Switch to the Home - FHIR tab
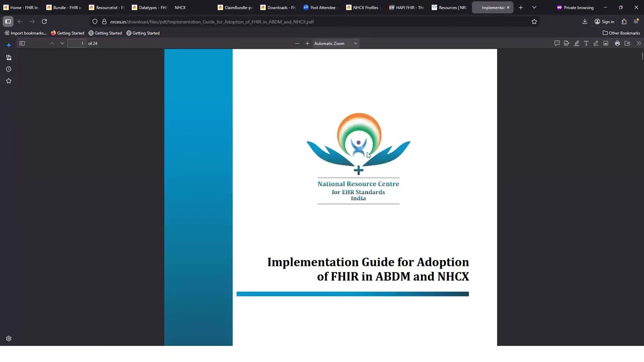The height and width of the screenshot is (362, 644). tap(21, 8)
